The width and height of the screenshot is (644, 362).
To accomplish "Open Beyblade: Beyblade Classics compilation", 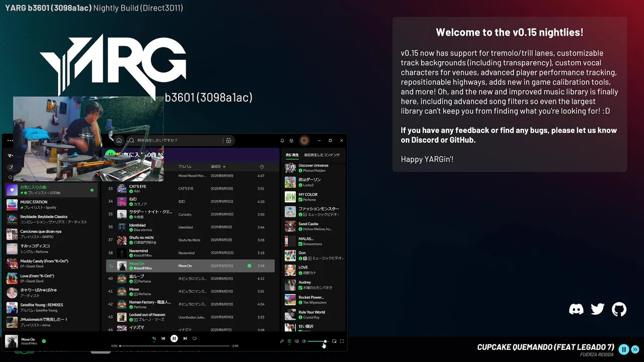I will point(52,219).
